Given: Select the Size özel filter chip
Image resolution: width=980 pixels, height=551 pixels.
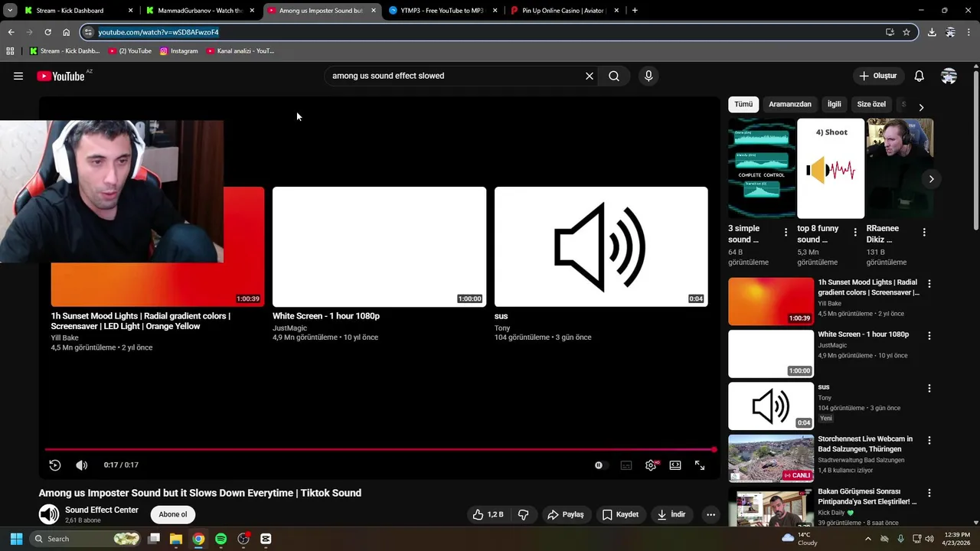Looking at the screenshot, I should click(x=871, y=104).
